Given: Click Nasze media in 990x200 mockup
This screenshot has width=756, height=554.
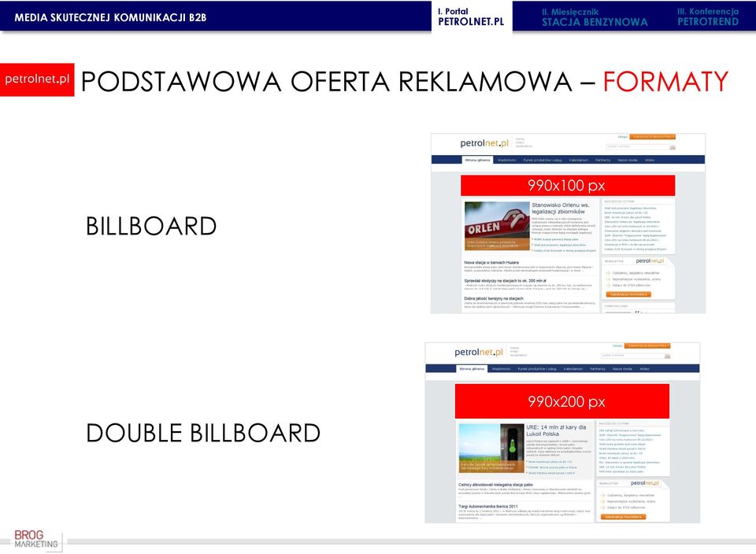Looking at the screenshot, I should tap(622, 368).
